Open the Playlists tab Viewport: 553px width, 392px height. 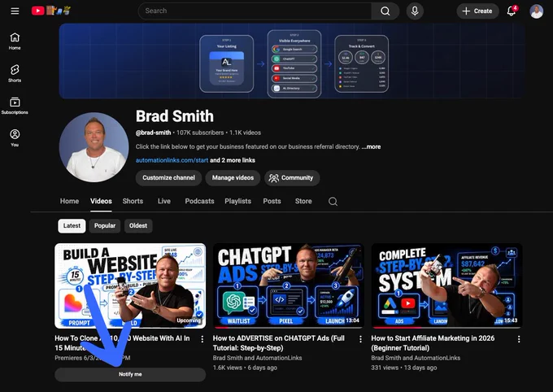click(238, 201)
